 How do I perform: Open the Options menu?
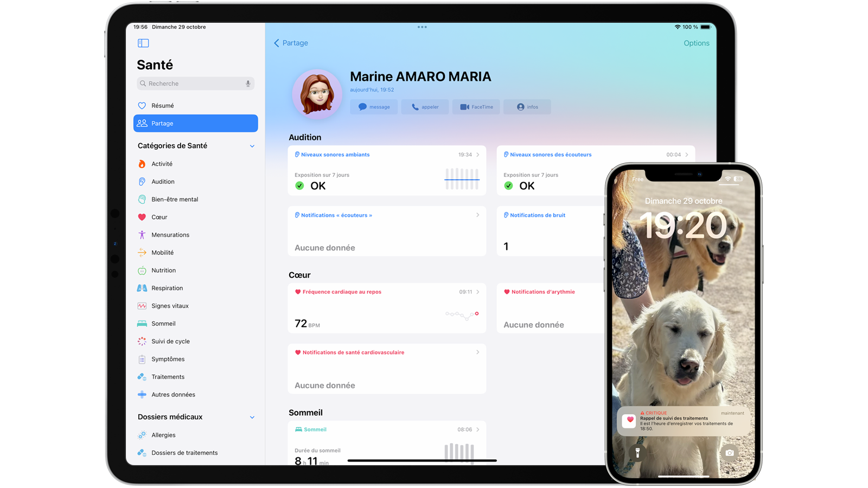696,43
